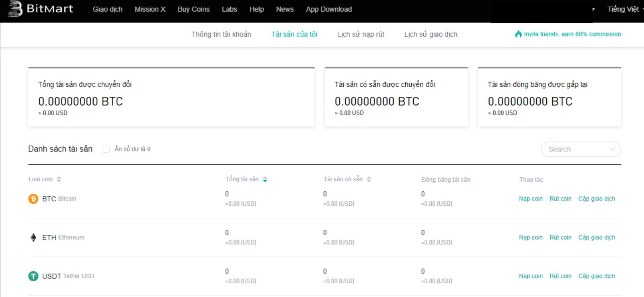Sort by Loại coin column arrows
Image resolution: width=644 pixels, height=297 pixels.
coord(59,179)
